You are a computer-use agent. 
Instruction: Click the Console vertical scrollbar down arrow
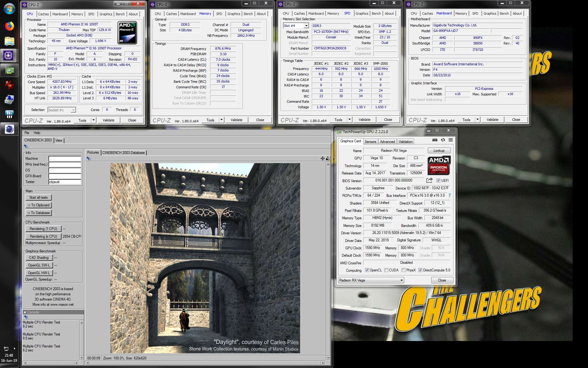click(x=81, y=358)
